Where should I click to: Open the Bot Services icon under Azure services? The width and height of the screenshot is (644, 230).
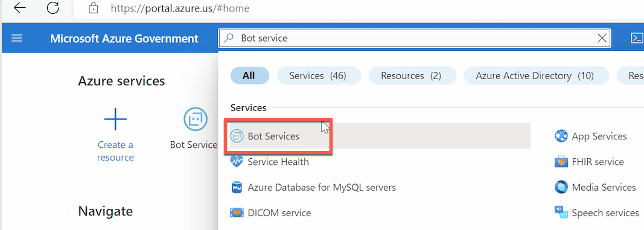point(196,120)
